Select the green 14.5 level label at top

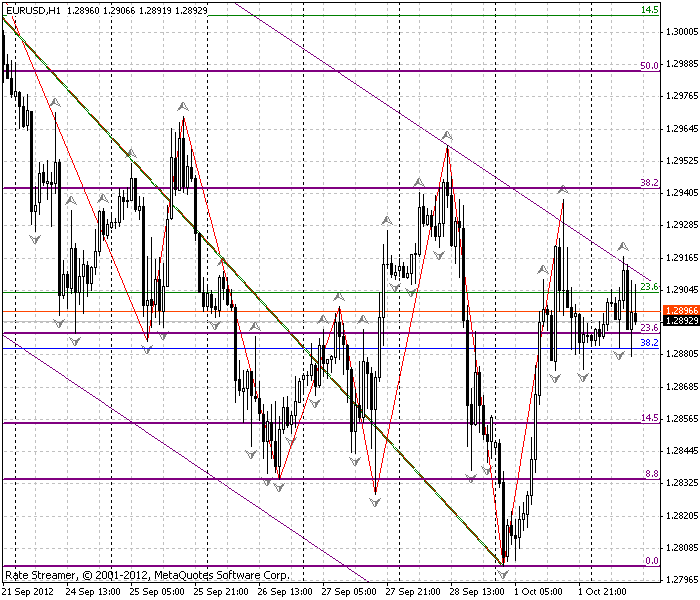click(650, 10)
